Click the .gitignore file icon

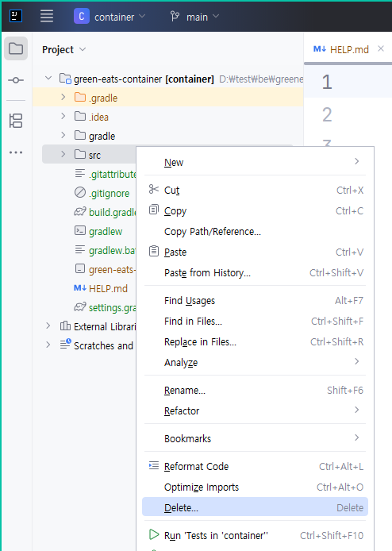[x=80, y=192]
